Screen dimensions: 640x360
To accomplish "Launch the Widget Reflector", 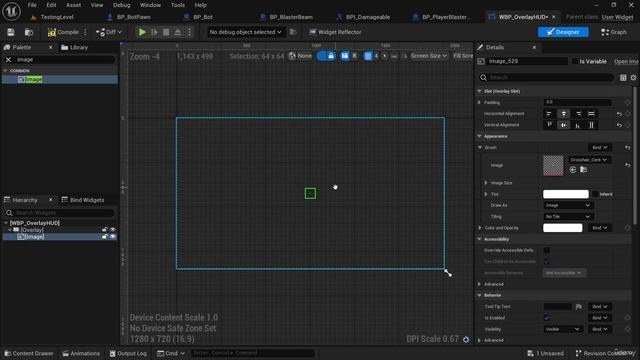I will [335, 32].
